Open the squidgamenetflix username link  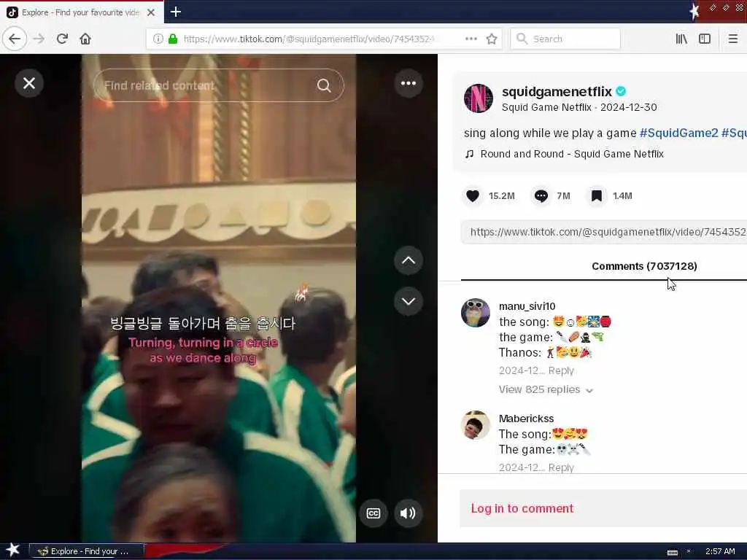pos(557,91)
